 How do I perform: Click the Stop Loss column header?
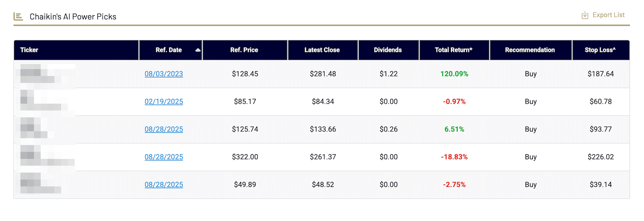point(600,50)
